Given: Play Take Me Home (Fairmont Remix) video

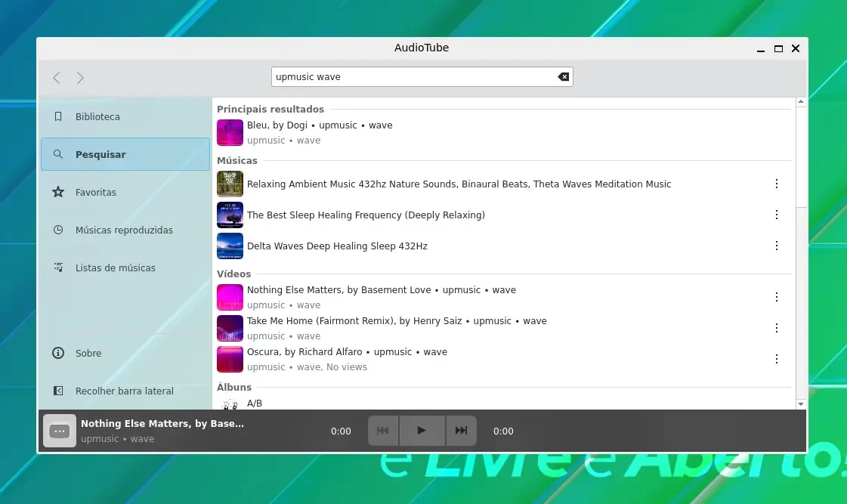Looking at the screenshot, I should pos(503,328).
